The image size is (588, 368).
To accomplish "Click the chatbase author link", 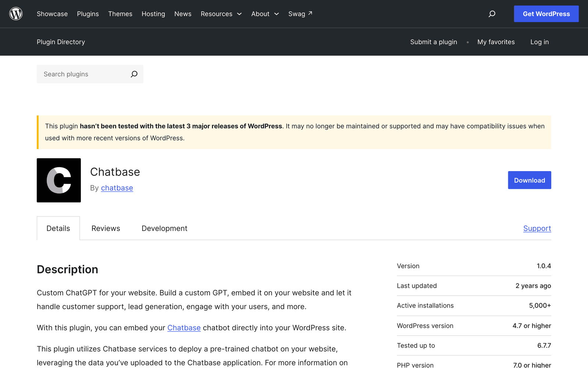I will tap(117, 188).
